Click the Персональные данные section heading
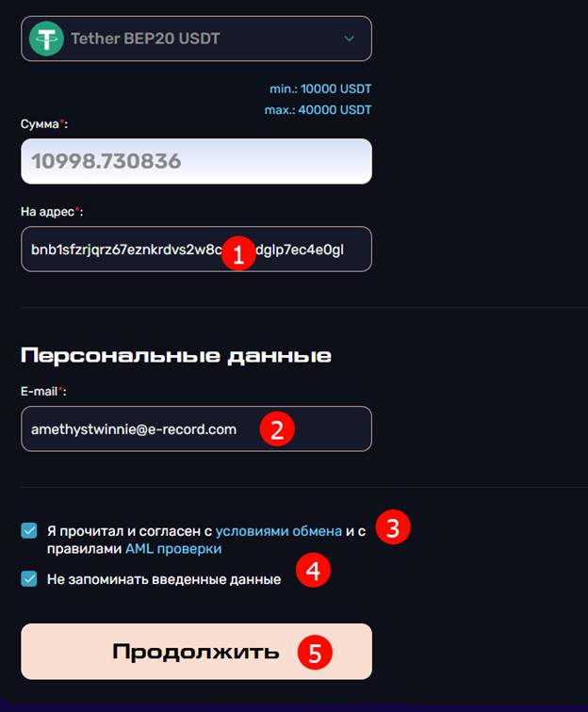This screenshot has width=588, height=712. pos(176,355)
